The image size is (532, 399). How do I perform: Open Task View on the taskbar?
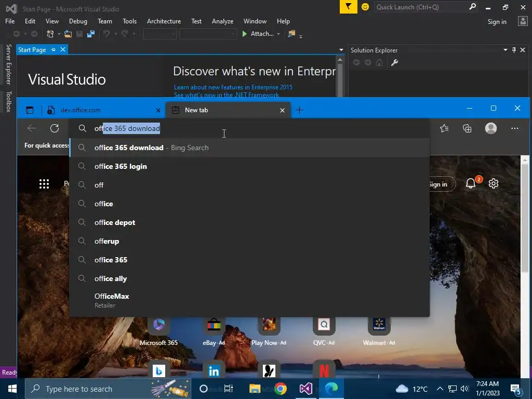tap(229, 389)
